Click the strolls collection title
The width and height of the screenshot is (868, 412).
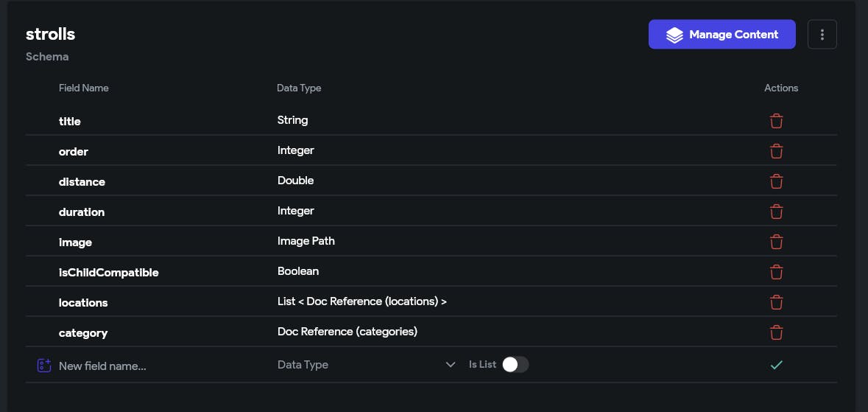[50, 34]
